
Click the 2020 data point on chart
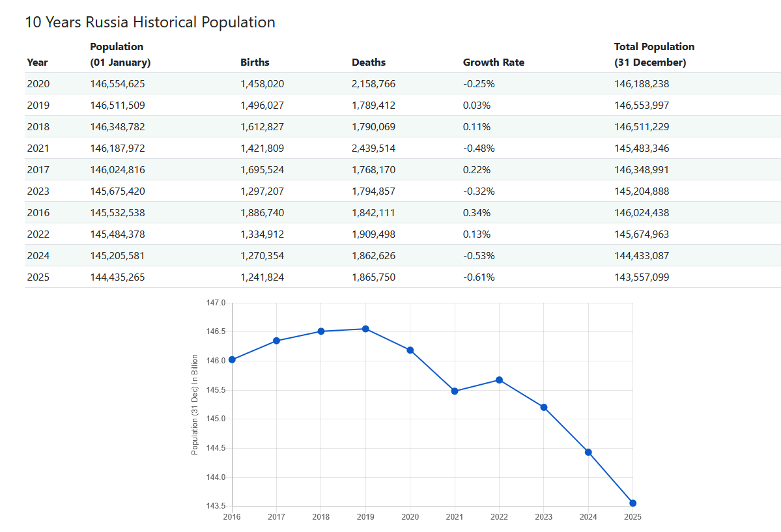[410, 350]
